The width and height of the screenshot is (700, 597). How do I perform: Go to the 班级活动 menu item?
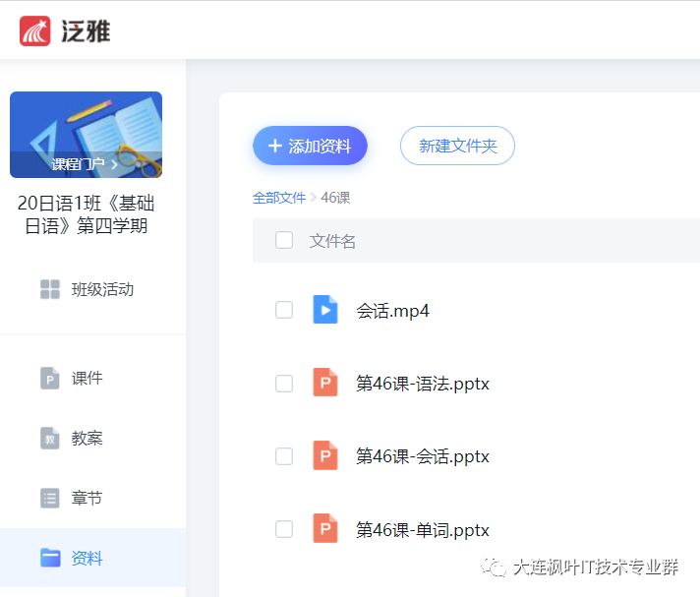pos(102,289)
